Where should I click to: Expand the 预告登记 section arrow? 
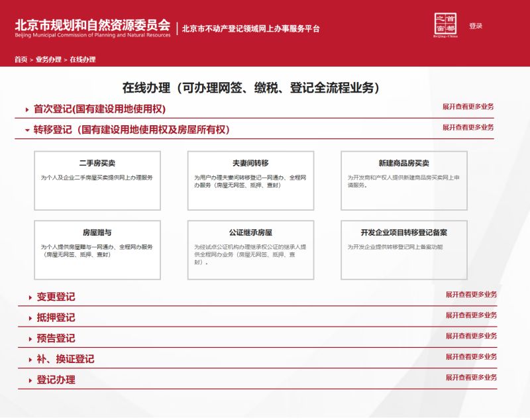coord(30,339)
